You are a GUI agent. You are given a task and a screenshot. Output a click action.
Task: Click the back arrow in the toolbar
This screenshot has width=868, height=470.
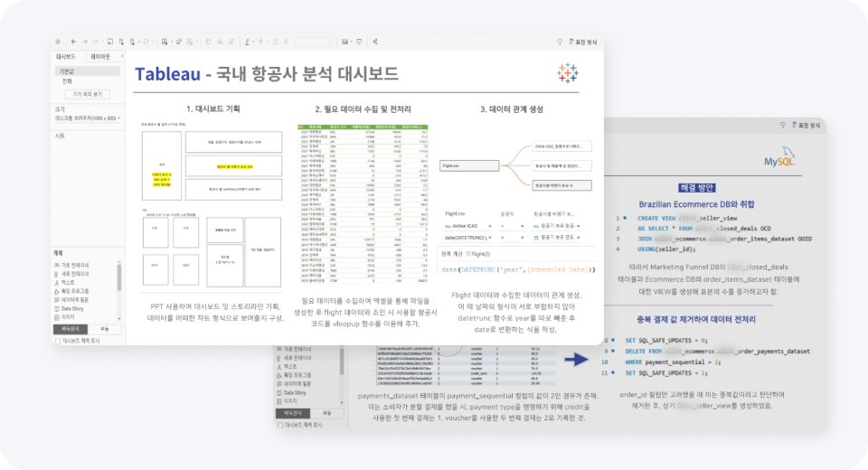(73, 42)
